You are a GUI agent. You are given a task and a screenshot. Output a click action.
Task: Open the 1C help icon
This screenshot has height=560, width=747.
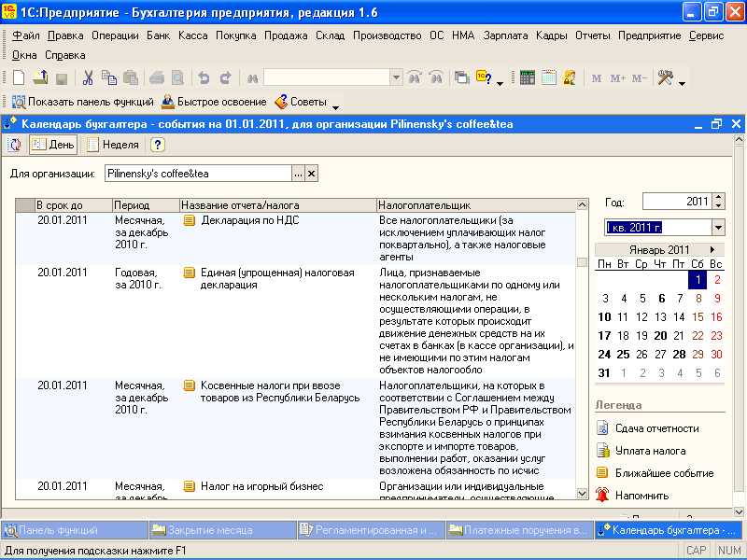click(x=484, y=77)
